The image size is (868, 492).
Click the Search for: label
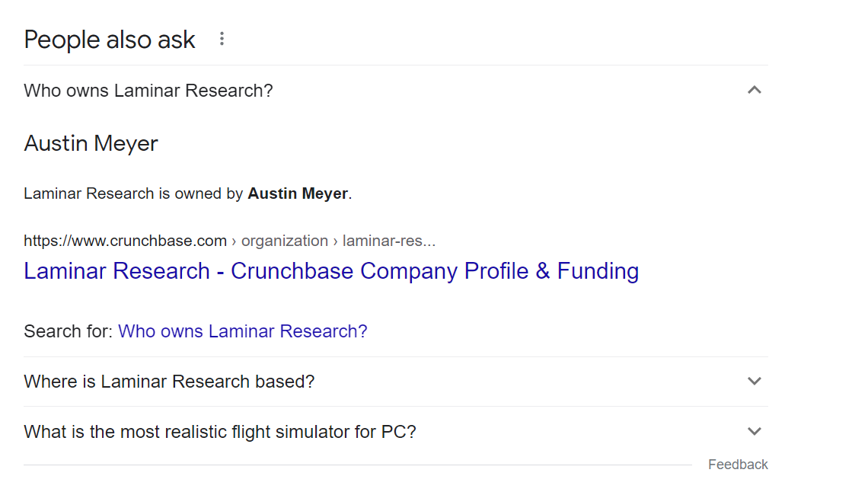(68, 331)
